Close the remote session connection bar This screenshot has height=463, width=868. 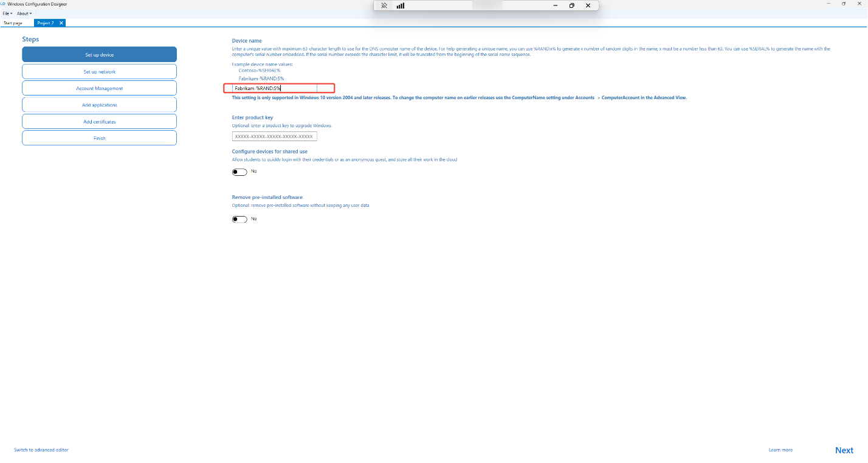(x=588, y=5)
